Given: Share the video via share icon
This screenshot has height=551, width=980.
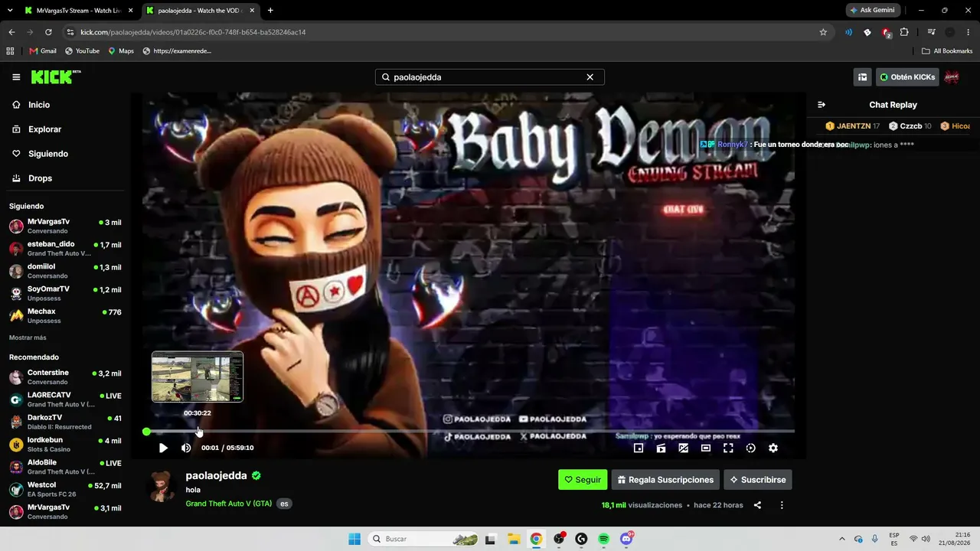Looking at the screenshot, I should pos(757,505).
